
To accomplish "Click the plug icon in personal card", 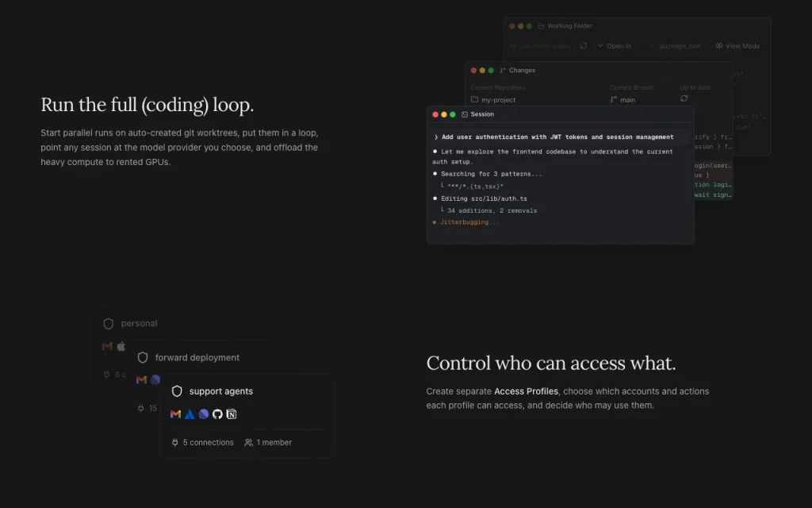I will pyautogui.click(x=107, y=375).
